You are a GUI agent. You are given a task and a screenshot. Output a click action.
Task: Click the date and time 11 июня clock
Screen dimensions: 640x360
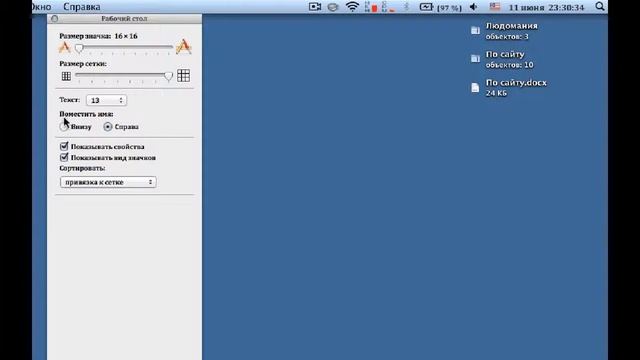[546, 7]
